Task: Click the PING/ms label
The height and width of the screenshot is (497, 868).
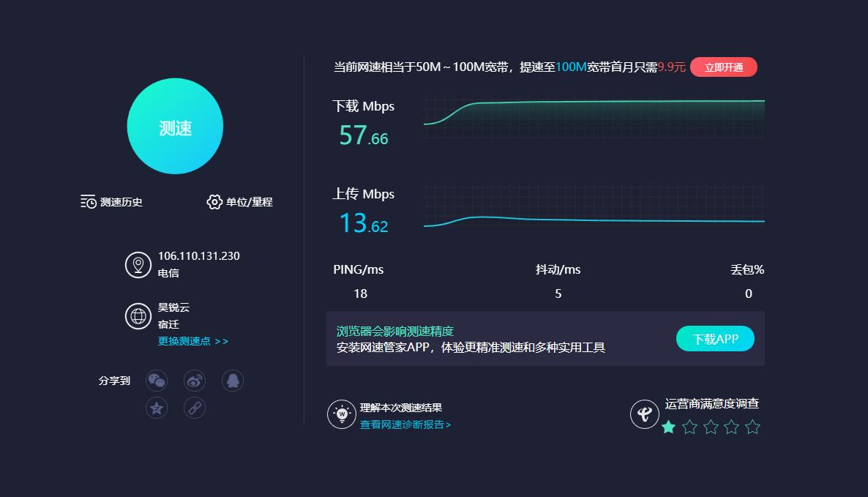Action: [x=358, y=269]
